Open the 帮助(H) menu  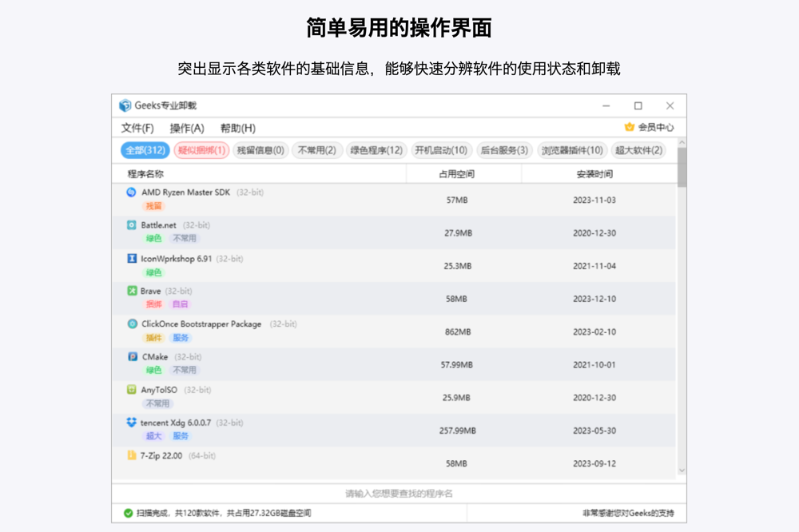point(239,127)
